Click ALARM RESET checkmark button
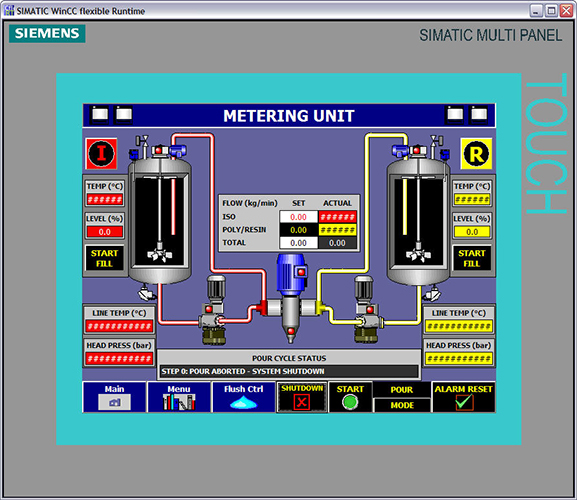577x500 pixels. 464,397
